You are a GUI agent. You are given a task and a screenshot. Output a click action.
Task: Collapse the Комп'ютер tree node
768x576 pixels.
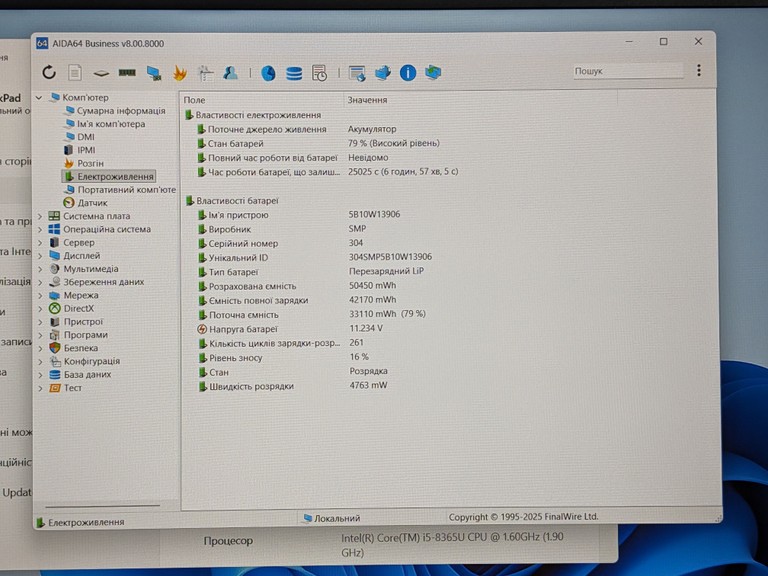click(x=39, y=97)
